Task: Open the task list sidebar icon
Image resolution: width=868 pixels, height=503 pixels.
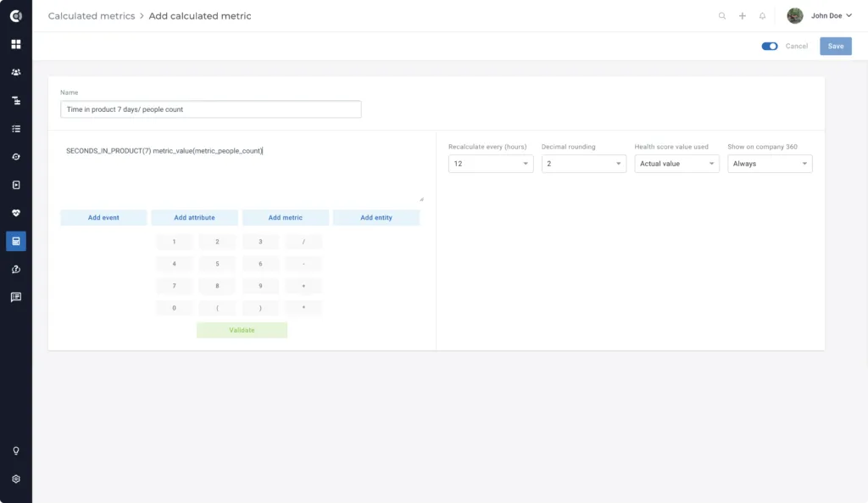Action: (x=16, y=129)
